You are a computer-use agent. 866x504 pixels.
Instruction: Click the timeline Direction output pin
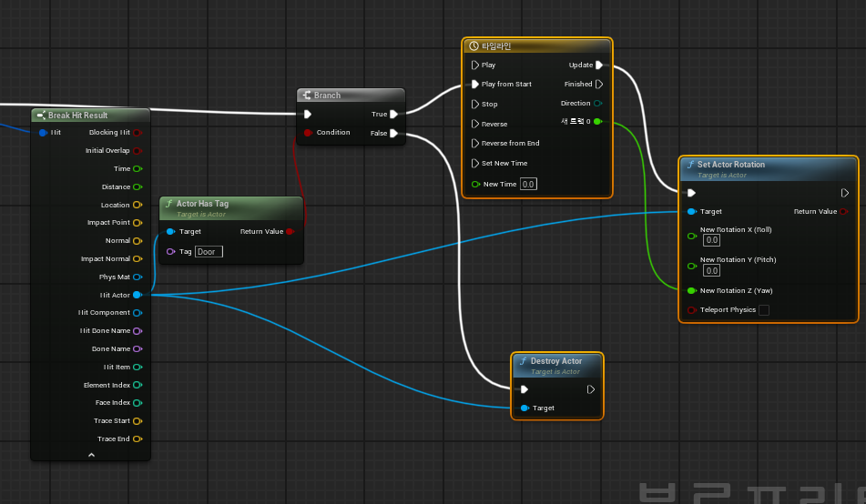tap(597, 103)
